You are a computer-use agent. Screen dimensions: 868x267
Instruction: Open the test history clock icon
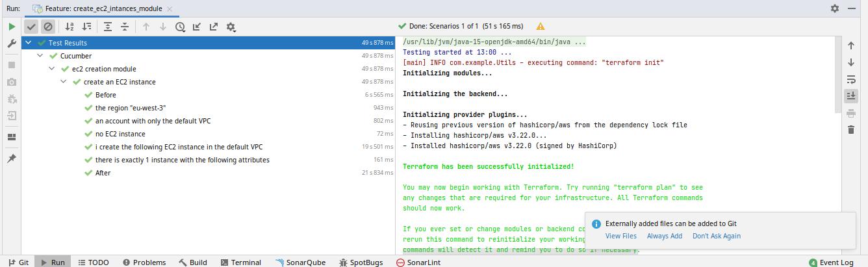[181, 27]
